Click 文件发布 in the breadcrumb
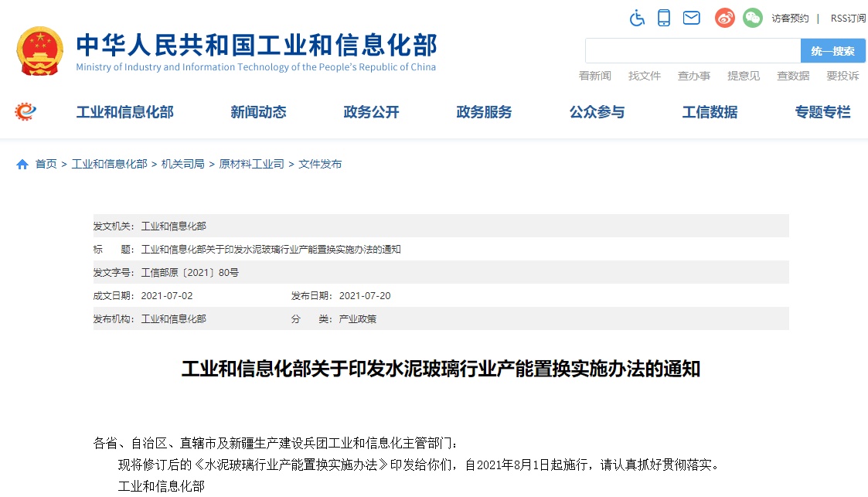 (320, 165)
